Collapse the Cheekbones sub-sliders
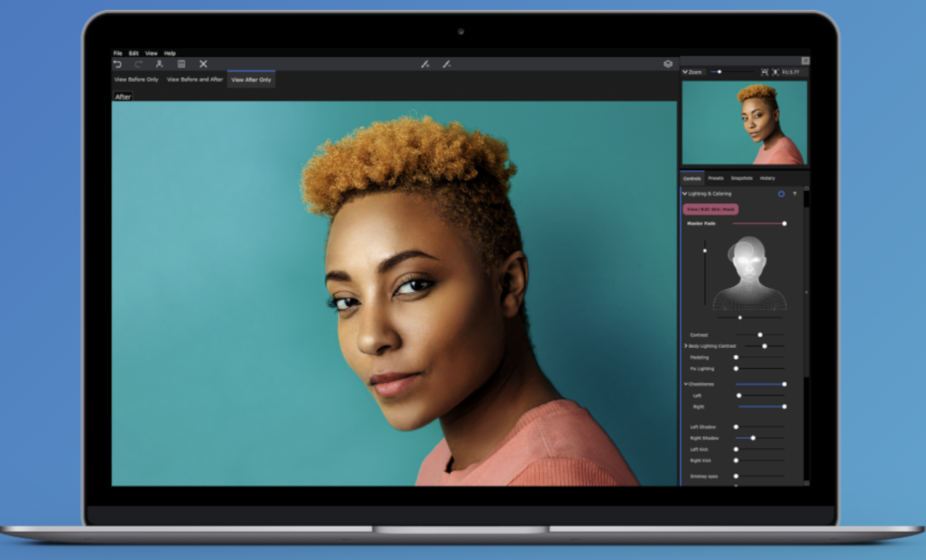Screen dimensions: 926x560 point(686,384)
